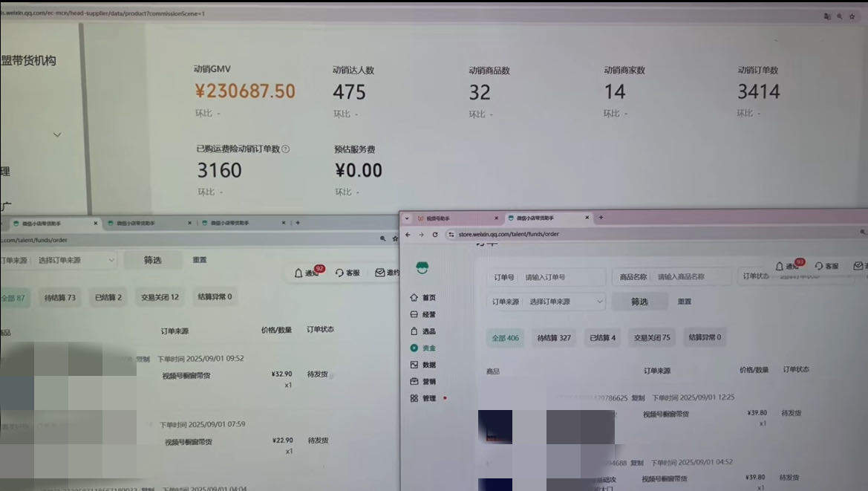The width and height of the screenshot is (868, 491).
Task: Bookmark page with star in left window
Action: (395, 238)
